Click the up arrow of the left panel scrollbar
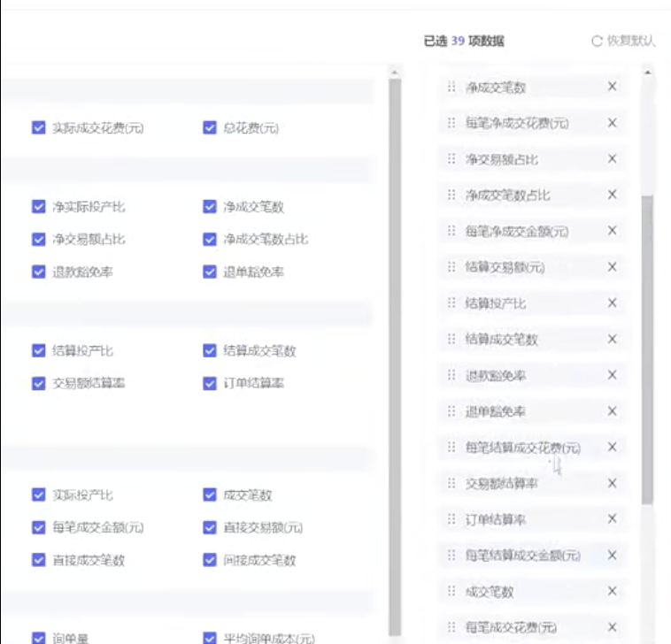 click(395, 73)
